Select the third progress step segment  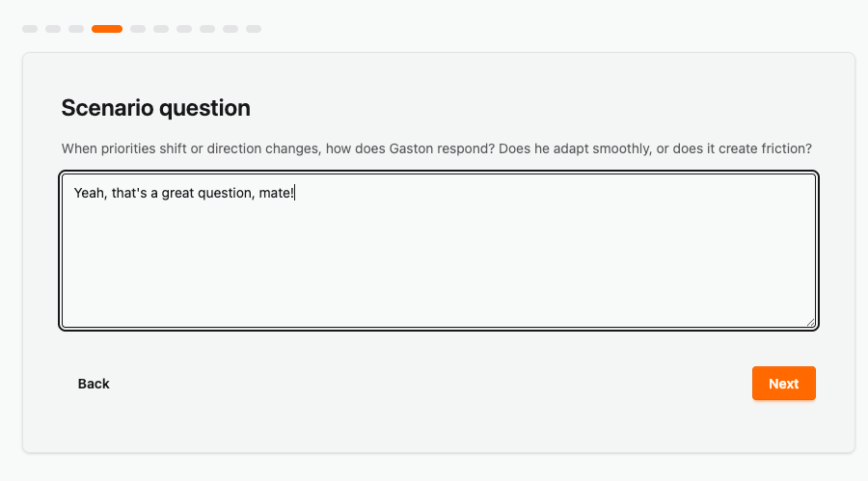click(x=76, y=29)
